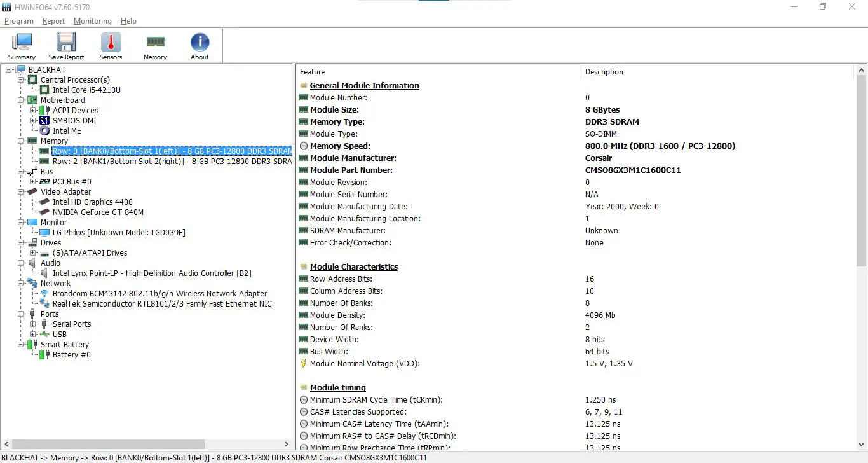This screenshot has height=463, width=868.
Task: Collapse the Memory tree node
Action: point(21,141)
